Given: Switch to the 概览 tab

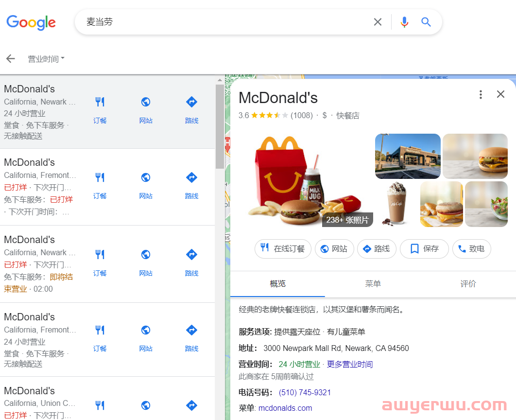Looking at the screenshot, I should (277, 284).
